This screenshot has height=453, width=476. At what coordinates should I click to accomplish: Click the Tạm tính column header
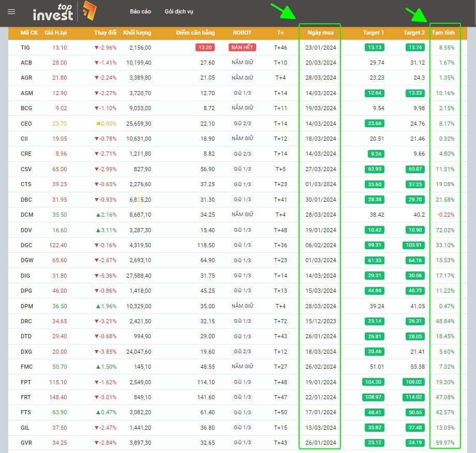tap(444, 33)
